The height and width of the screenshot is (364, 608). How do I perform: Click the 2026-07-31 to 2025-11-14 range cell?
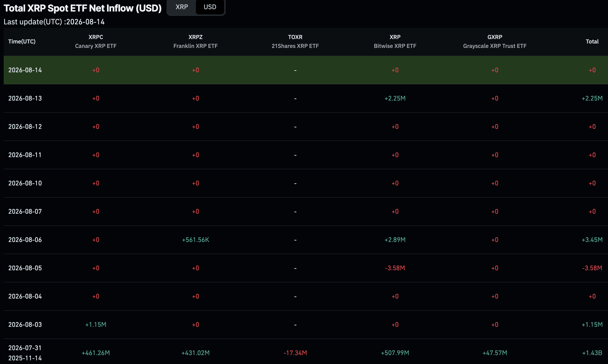[25, 353]
